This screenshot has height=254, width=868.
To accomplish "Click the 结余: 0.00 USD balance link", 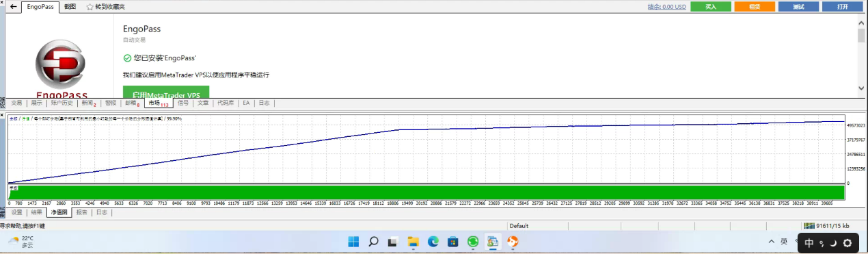I will pos(666,7).
